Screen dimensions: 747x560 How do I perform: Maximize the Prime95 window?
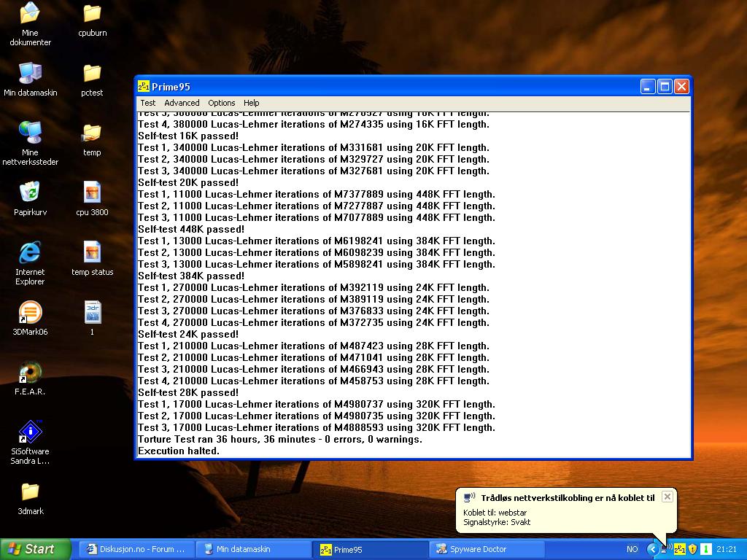(665, 86)
